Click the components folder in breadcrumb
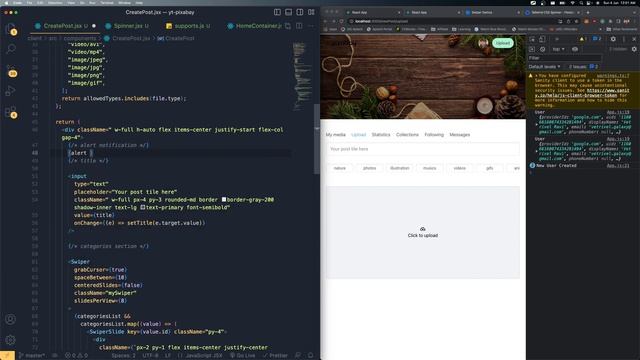Image resolution: width=640 pixels, height=360 pixels. pyautogui.click(x=80, y=38)
